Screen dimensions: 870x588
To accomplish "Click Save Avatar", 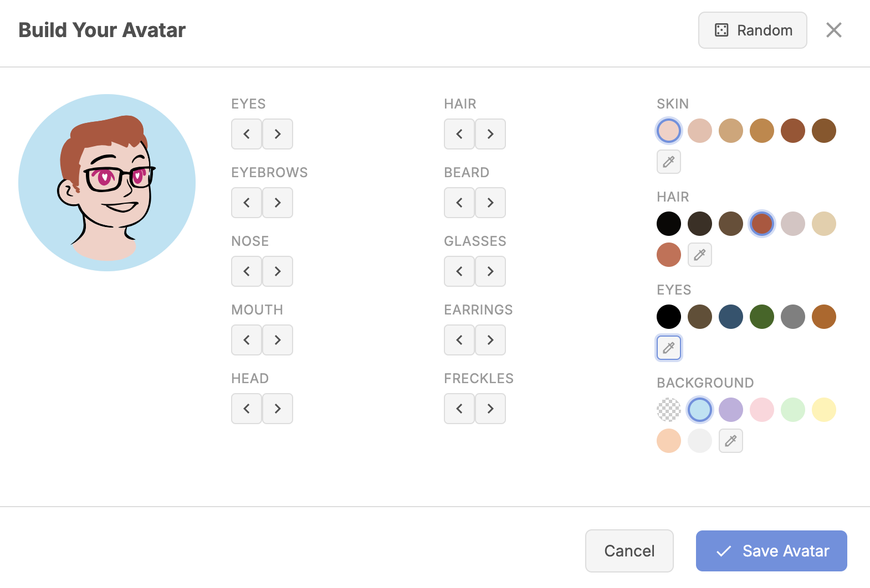I will [771, 551].
